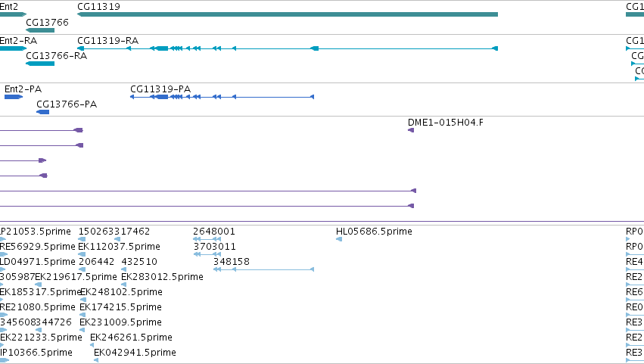Select the Ent2-RA transcript label
This screenshot has height=364, width=644.
click(18, 41)
